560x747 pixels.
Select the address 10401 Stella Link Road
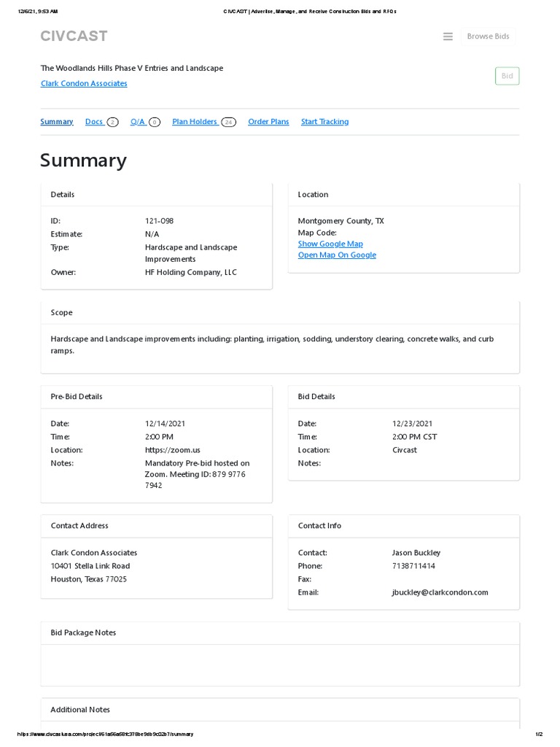point(90,566)
